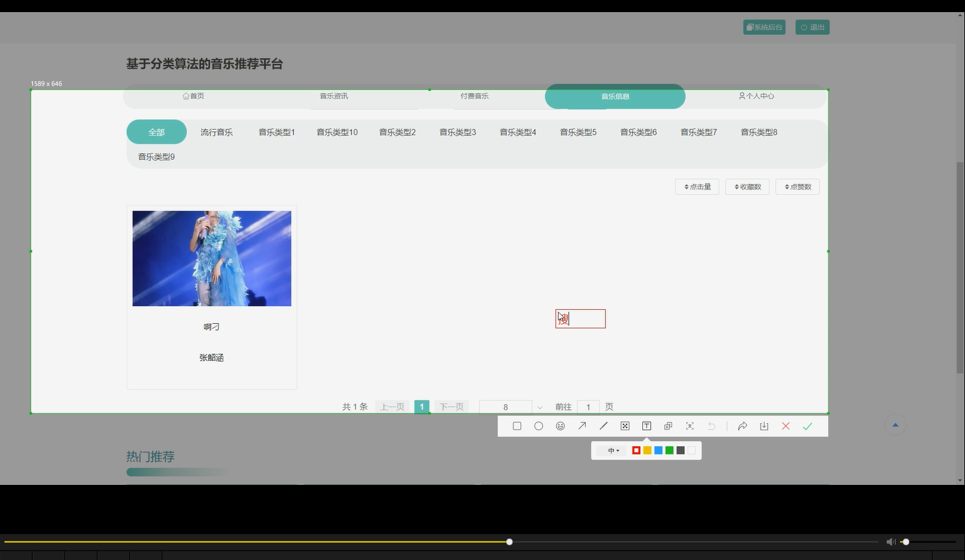Switch to the 付费音乐 tab
Screen dimensions: 965x560
[x=474, y=96]
